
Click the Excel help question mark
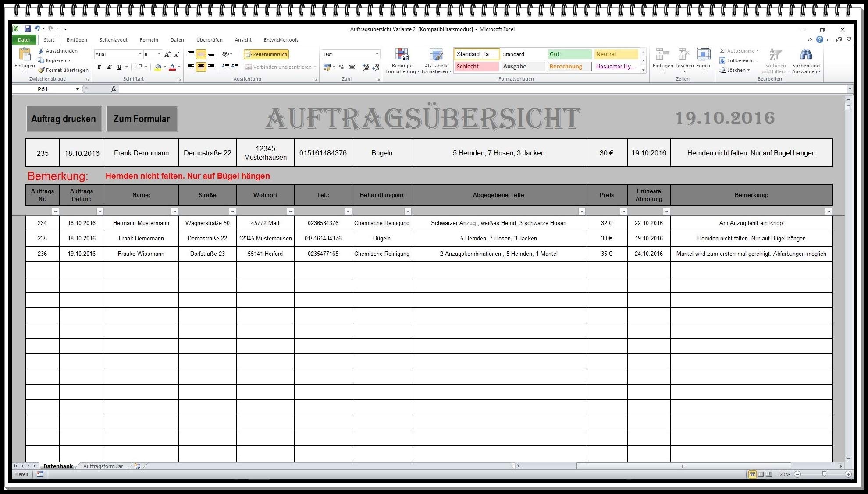pos(819,40)
